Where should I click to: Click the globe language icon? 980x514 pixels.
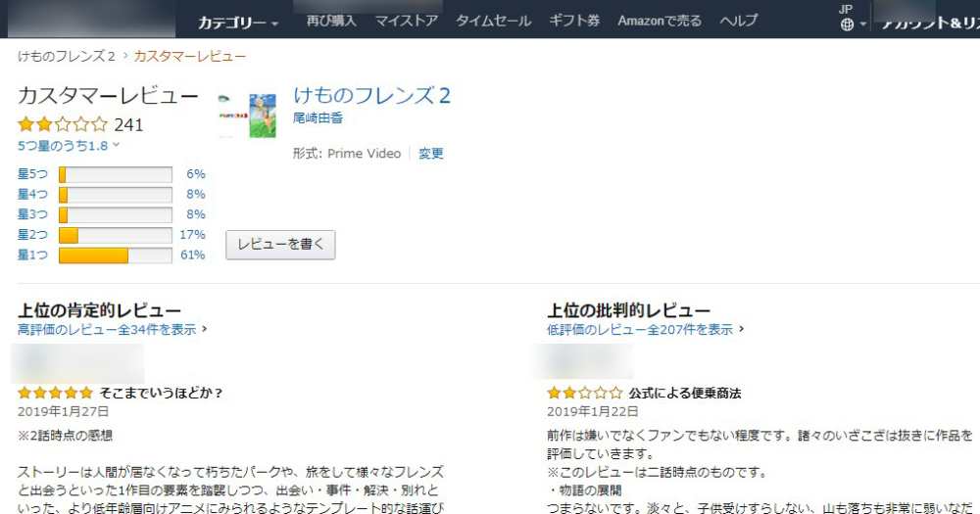[x=847, y=24]
